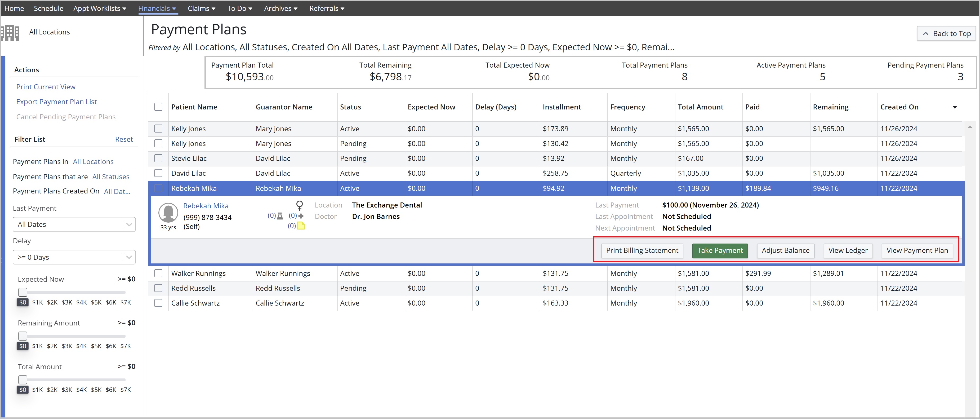Viewport: 980px width, 419px height.
Task: Check the David Lilac patient row checkbox
Action: [158, 173]
